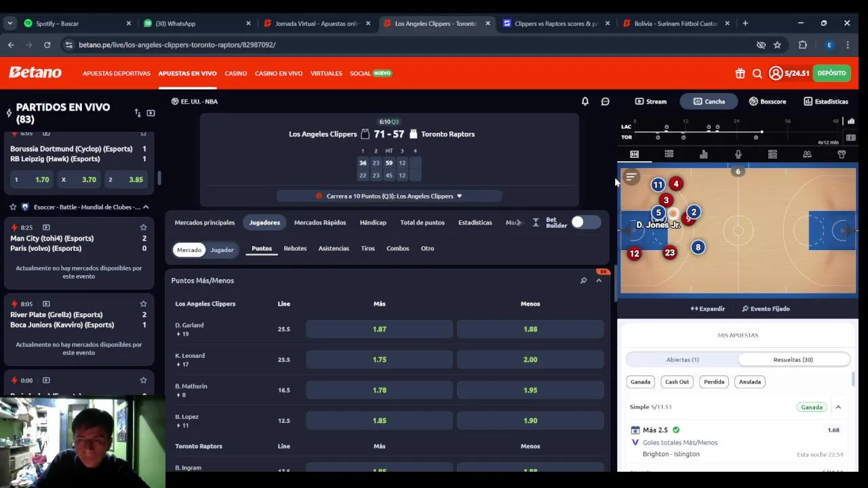Pick Borussia Dortmund win odds 1.70
The image size is (868, 488).
32,180
